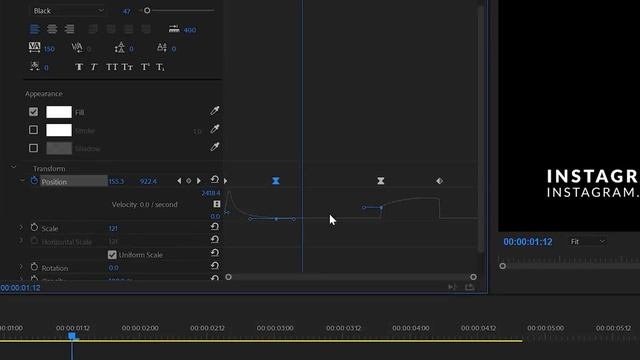This screenshot has width=640, height=360.
Task: Click the tab width icon next to 400
Action: pos(174,29)
